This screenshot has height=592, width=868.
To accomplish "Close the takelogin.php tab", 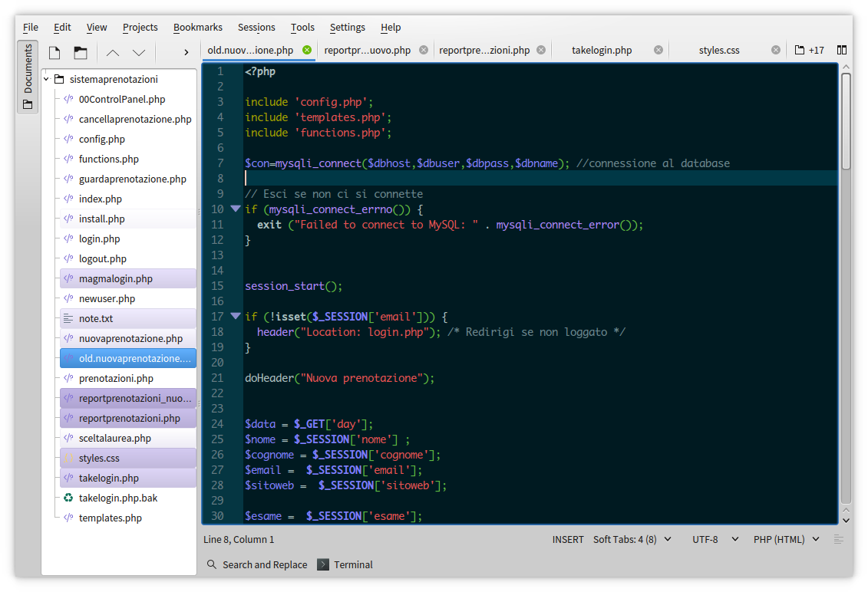I will 658,50.
